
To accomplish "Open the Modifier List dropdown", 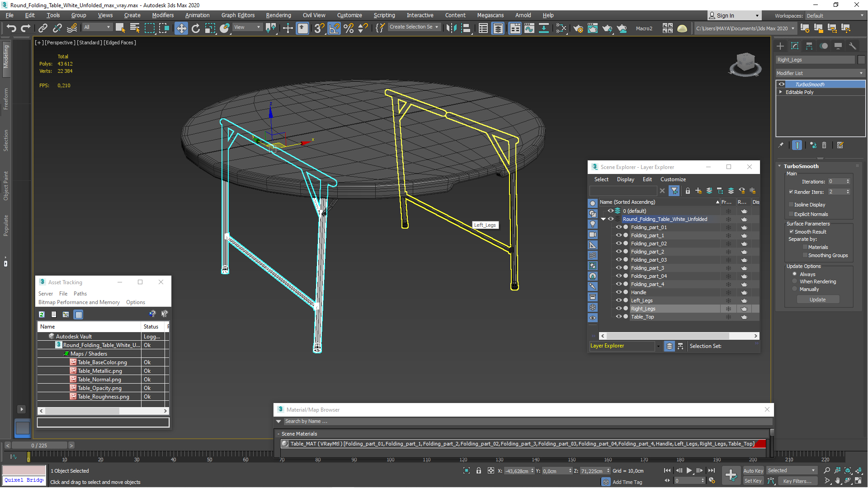I will (x=820, y=73).
